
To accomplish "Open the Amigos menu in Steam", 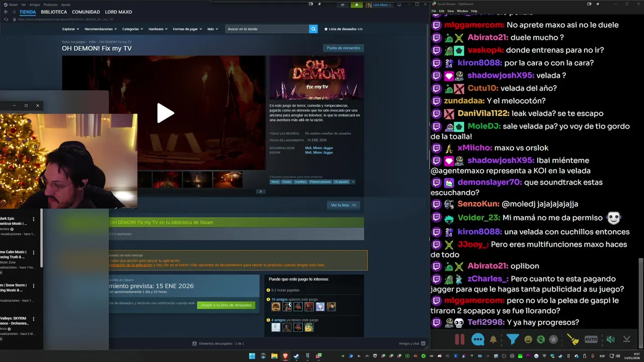I will [x=35, y=5].
